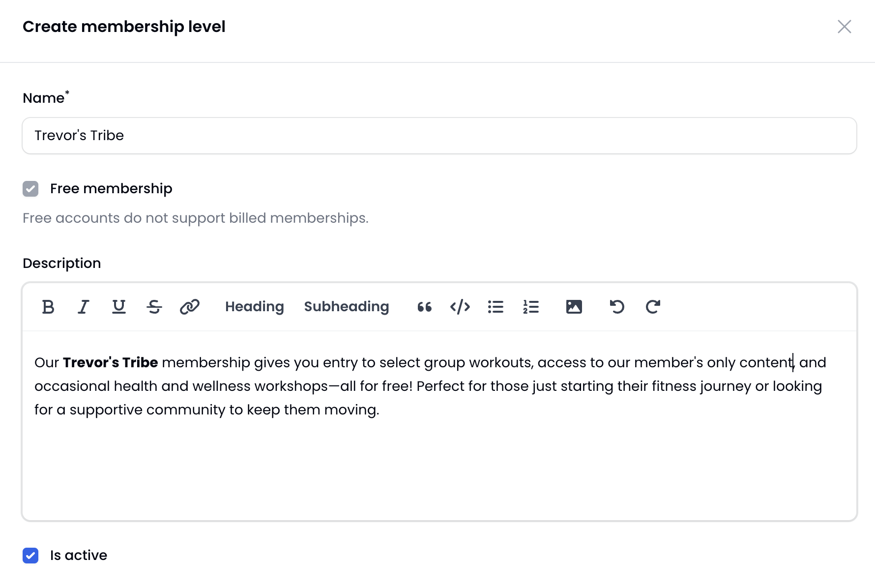Click the Name input field
875x588 pixels.
point(439,136)
